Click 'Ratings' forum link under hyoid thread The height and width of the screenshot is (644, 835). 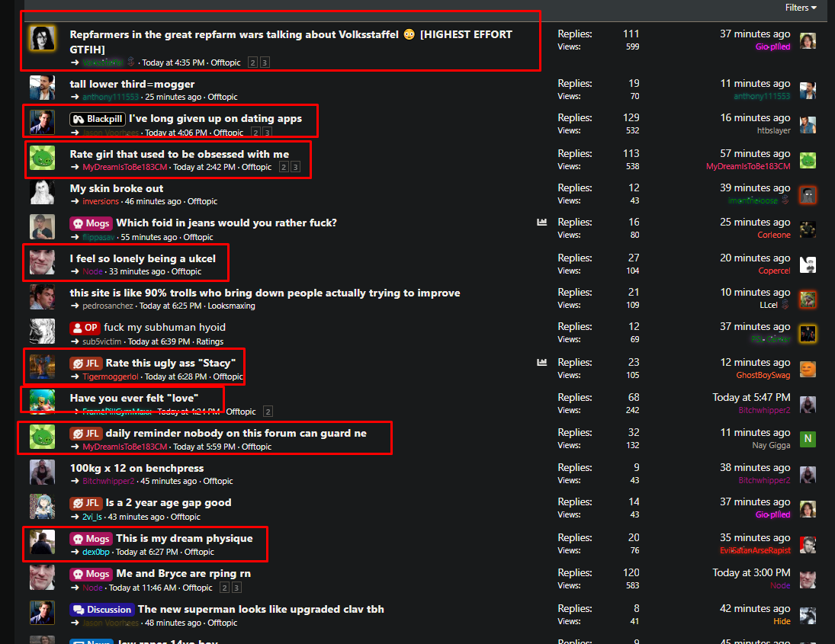click(x=210, y=341)
